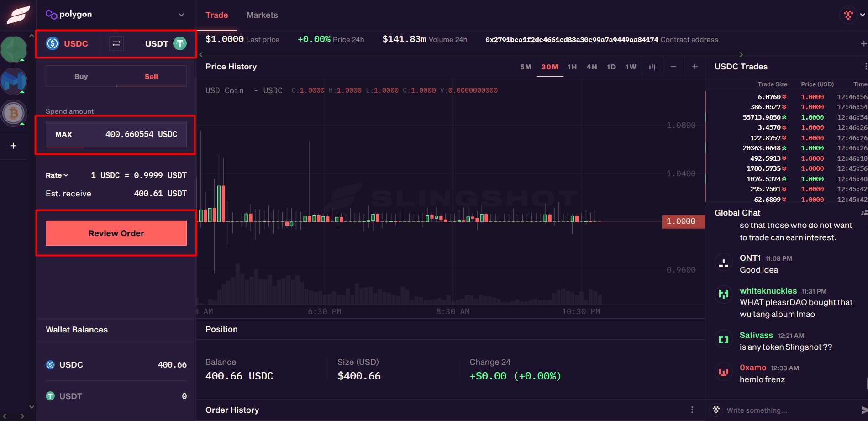The height and width of the screenshot is (421, 868).
Task: Expand the Rate dropdown
Action: click(x=57, y=175)
